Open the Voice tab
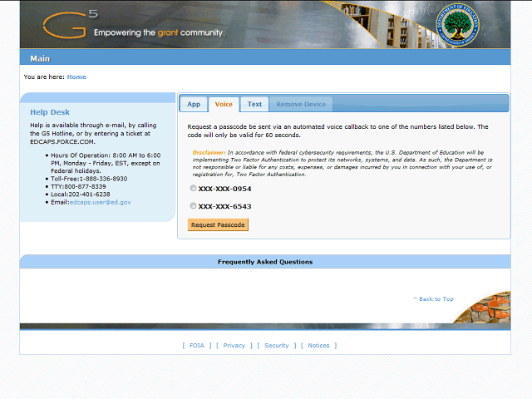The image size is (532, 399). [224, 104]
